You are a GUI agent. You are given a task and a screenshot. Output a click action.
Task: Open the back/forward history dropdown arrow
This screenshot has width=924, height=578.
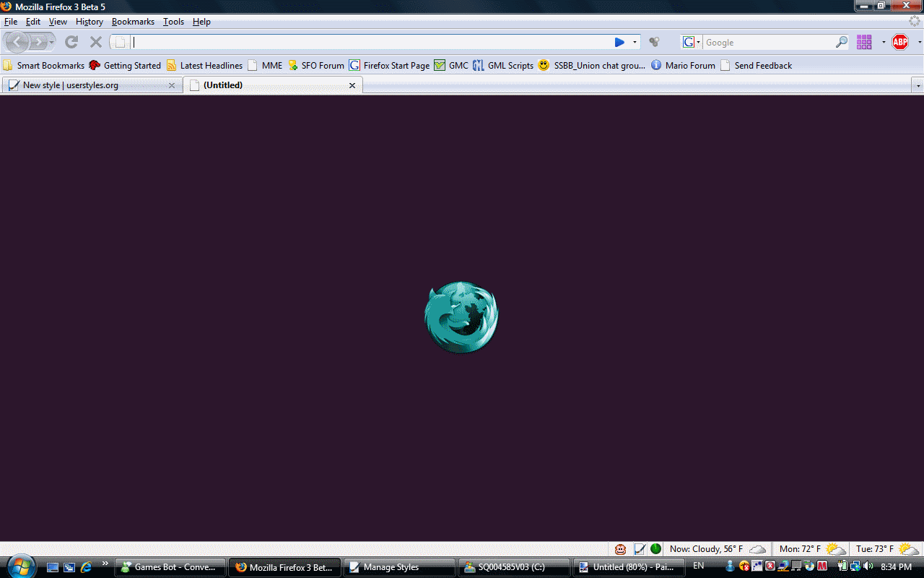(x=52, y=42)
